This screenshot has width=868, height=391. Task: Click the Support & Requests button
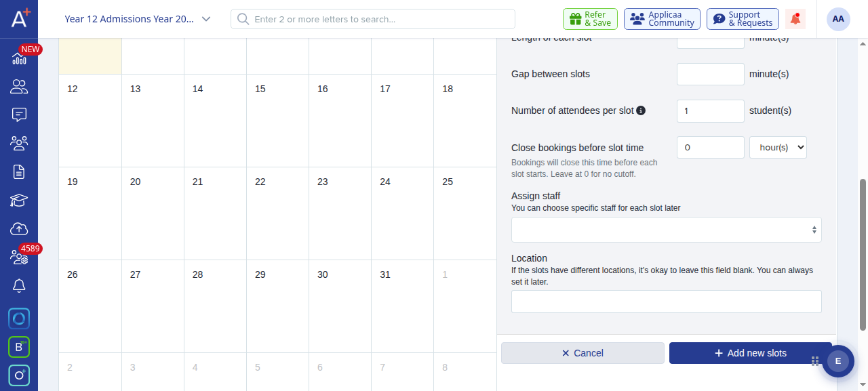[743, 19]
